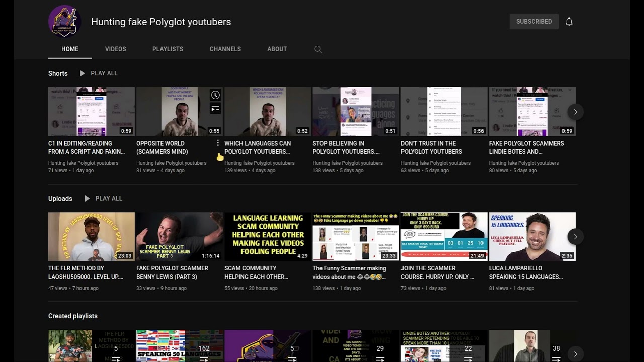The height and width of the screenshot is (362, 644).
Task: Open Stop Believing In Polyglot thumbnail
Action: [x=356, y=112]
